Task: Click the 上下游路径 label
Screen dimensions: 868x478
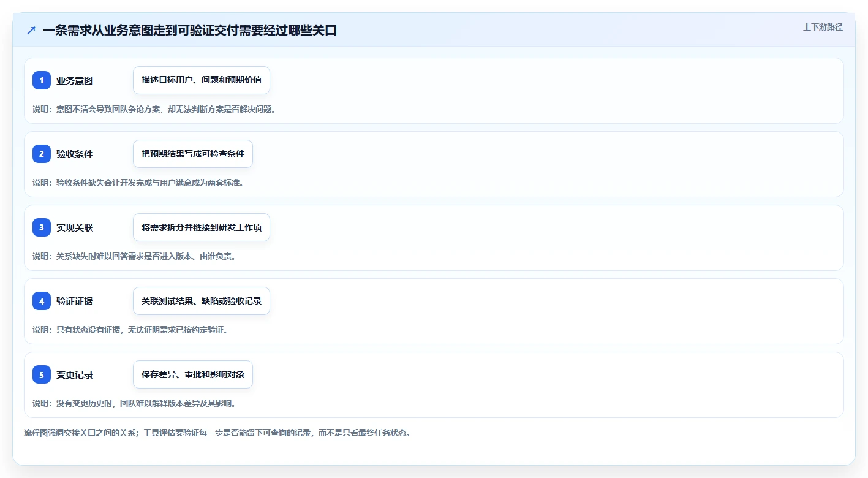Action: pos(823,27)
